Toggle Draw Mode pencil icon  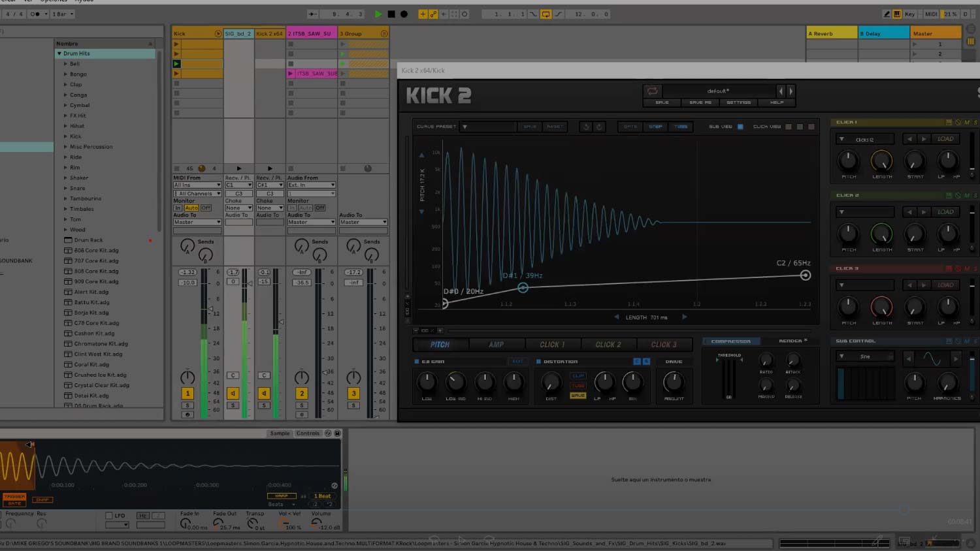click(887, 14)
